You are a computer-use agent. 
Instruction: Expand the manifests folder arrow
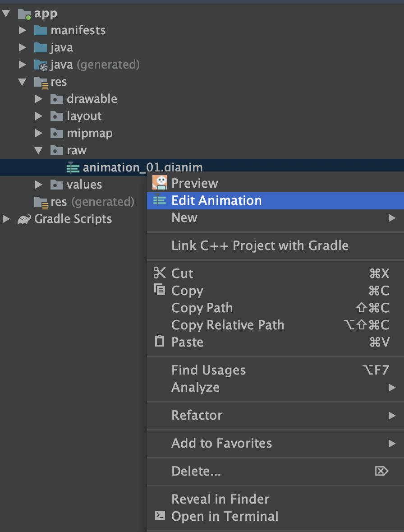pyautogui.click(x=23, y=30)
